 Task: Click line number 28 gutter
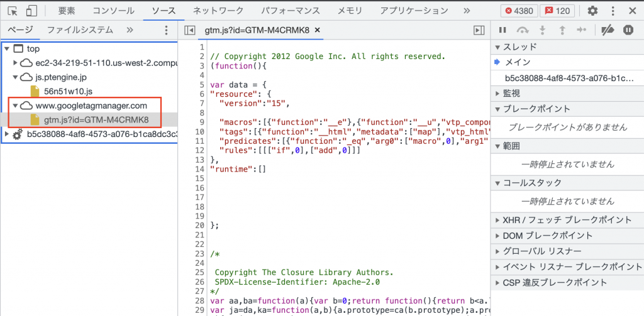pyautogui.click(x=199, y=301)
